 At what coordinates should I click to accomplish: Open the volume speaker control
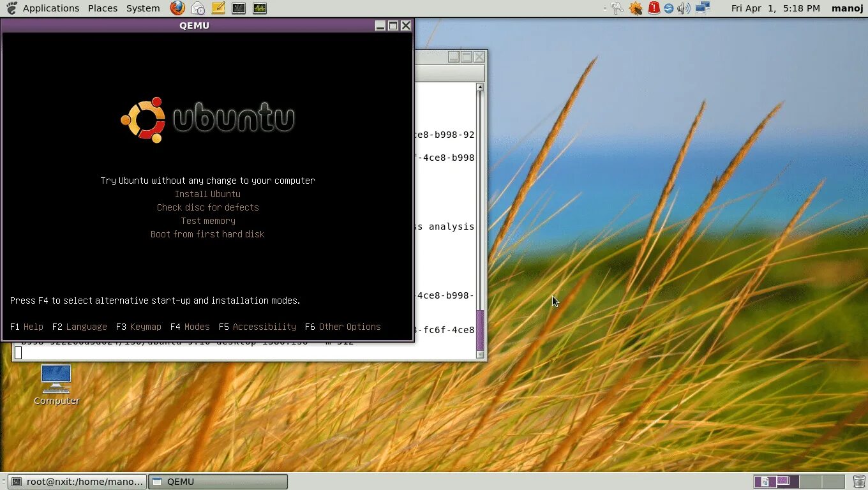pos(684,8)
